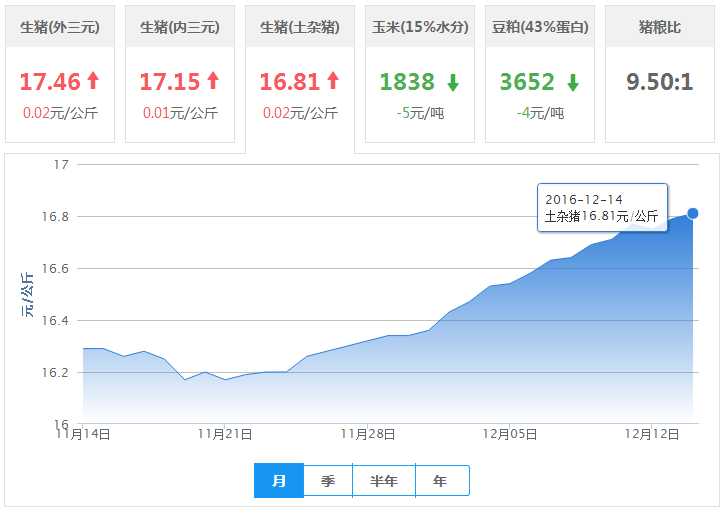Select the 生猪(土杂猪) tab header
The image size is (726, 513).
point(300,27)
